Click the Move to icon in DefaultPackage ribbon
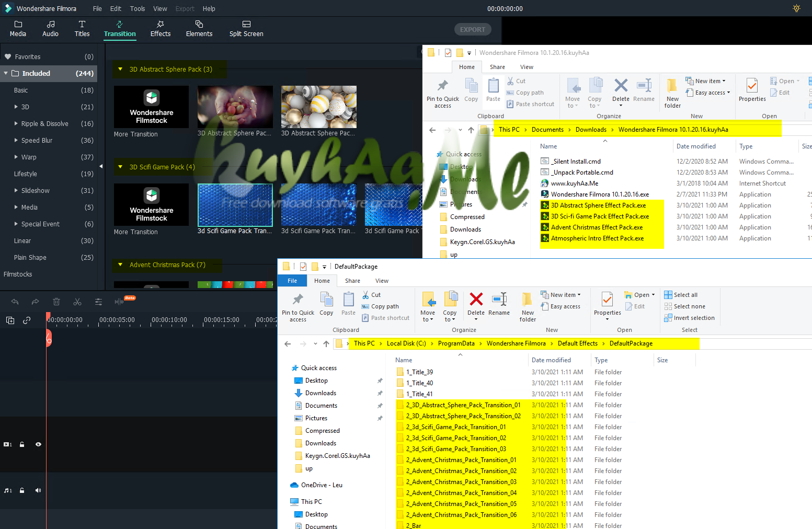The width and height of the screenshot is (812, 529). coord(428,306)
